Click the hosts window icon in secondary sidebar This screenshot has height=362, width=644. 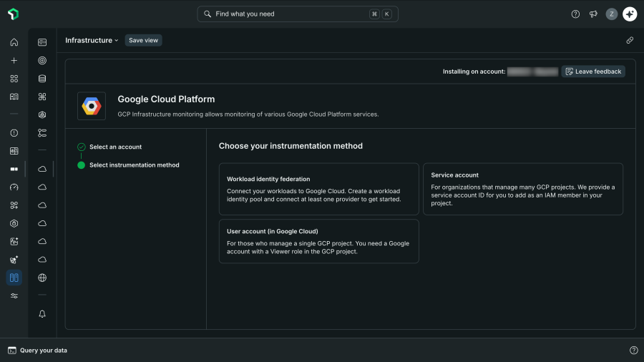point(42,42)
